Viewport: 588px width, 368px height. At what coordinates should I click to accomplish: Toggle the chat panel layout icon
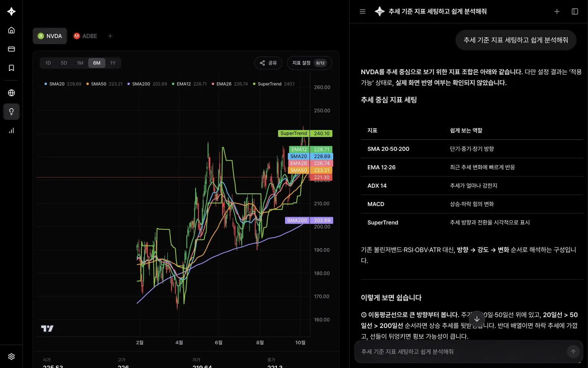pyautogui.click(x=575, y=11)
